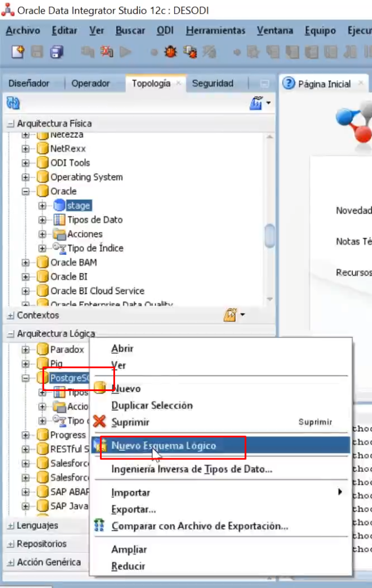The height and width of the screenshot is (588, 372).
Task: Expand the Lenguajes section
Action: click(x=10, y=526)
